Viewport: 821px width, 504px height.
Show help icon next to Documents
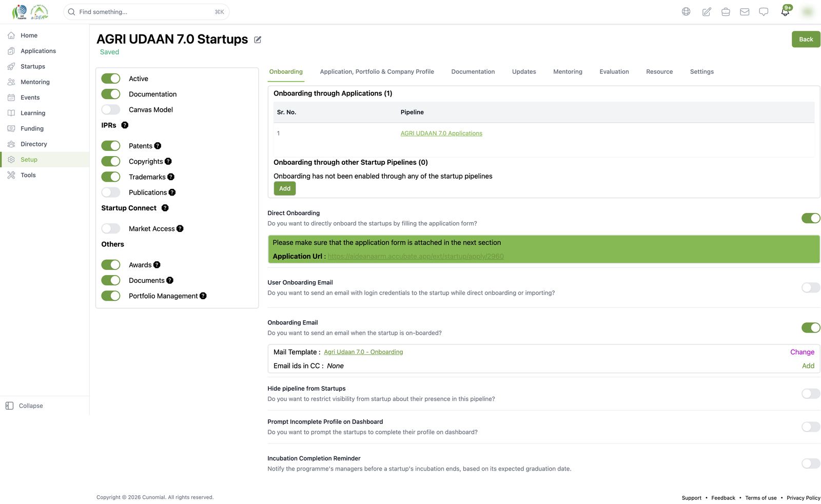click(x=169, y=280)
